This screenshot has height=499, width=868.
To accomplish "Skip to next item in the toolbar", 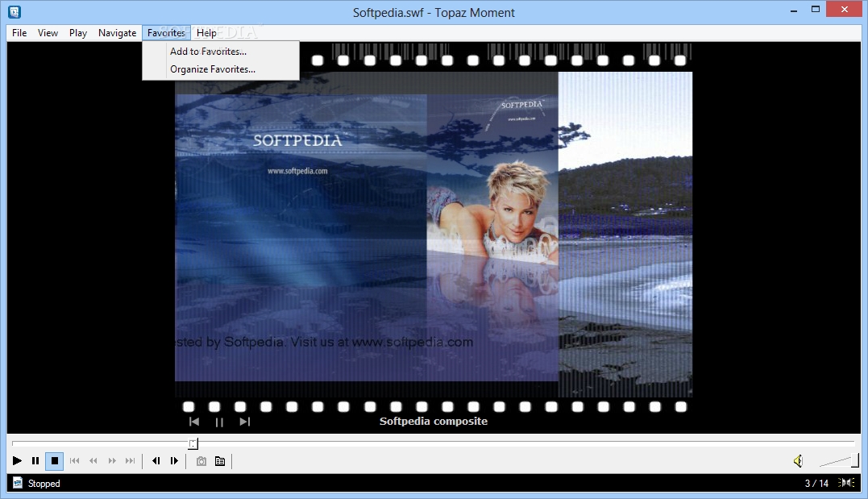I will click(x=130, y=461).
